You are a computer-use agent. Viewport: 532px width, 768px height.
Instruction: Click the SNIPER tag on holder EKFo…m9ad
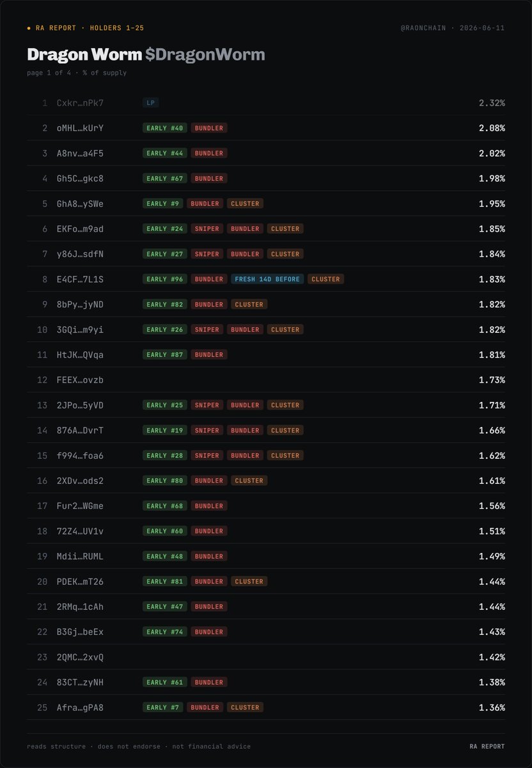tap(207, 228)
